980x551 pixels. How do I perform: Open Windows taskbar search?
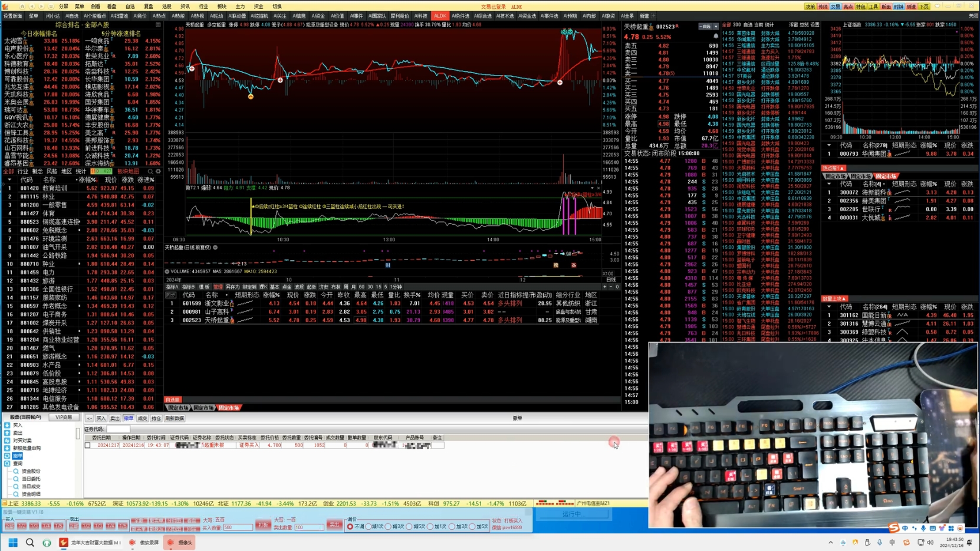point(30,543)
